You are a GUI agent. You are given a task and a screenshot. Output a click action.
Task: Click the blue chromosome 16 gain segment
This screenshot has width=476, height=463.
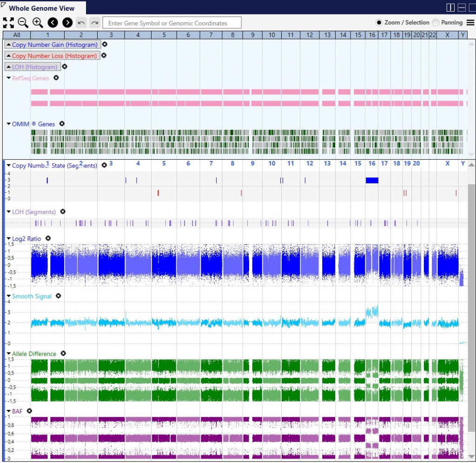click(372, 181)
